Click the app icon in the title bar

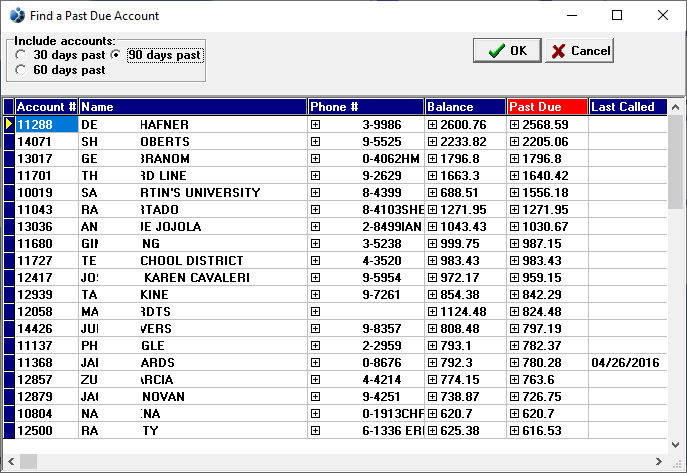15,15
